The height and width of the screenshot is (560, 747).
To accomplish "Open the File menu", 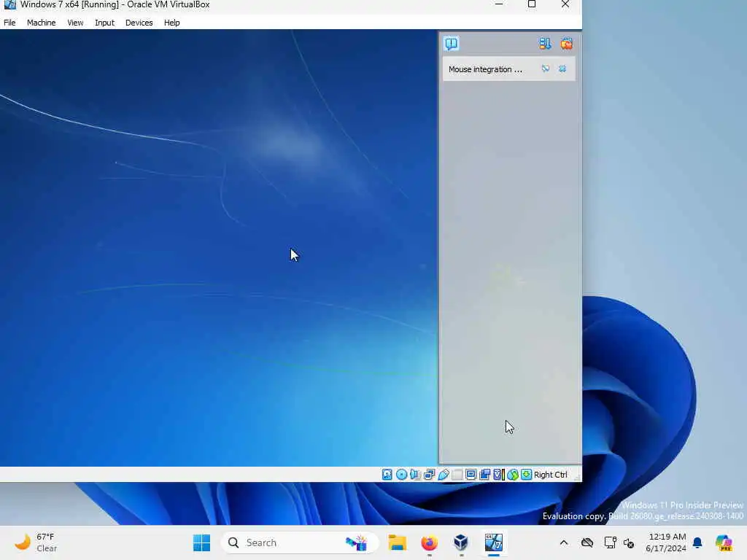I will tap(9, 23).
